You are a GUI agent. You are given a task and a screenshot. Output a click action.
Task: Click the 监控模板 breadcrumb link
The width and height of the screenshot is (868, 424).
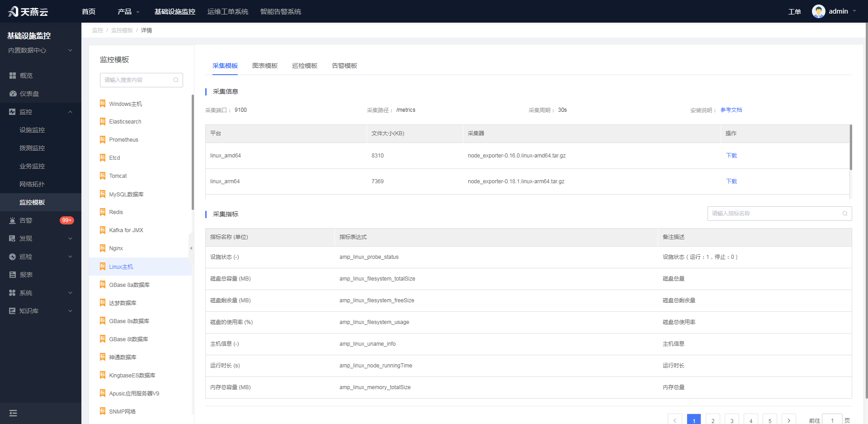tap(122, 30)
